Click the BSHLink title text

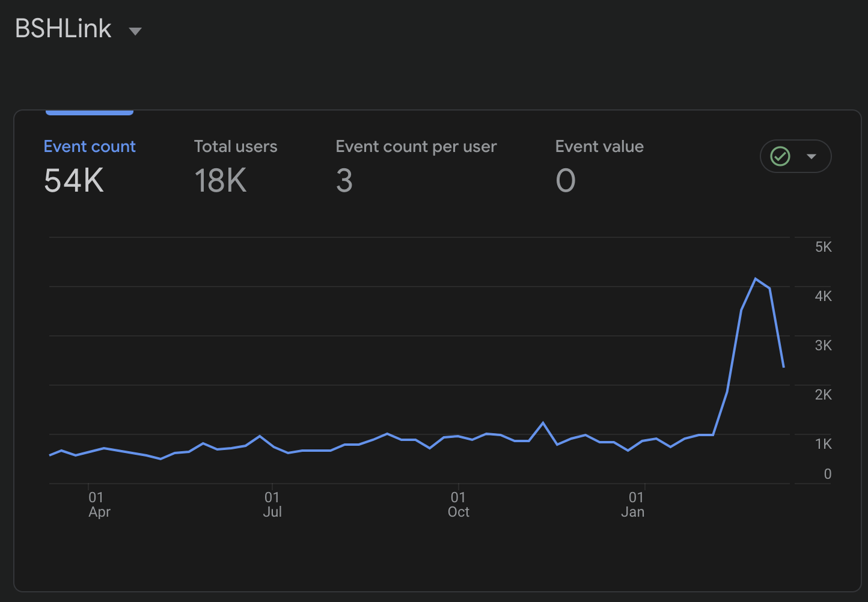[x=63, y=28]
